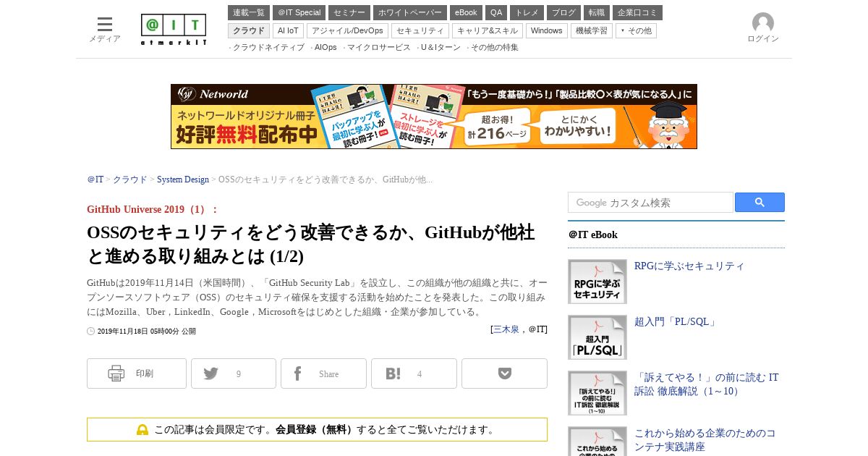This screenshot has width=868, height=456.
Task: Focus the Google カスタム検索 input field
Action: 650,203
